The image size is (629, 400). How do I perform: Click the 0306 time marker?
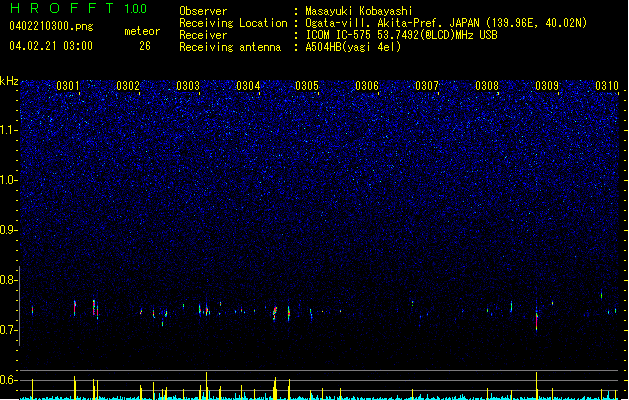click(367, 86)
